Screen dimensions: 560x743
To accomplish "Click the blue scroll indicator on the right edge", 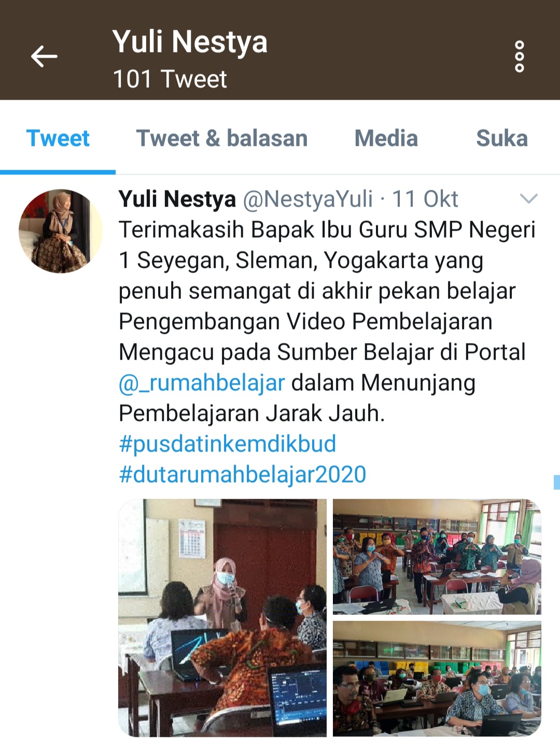I will (557, 482).
